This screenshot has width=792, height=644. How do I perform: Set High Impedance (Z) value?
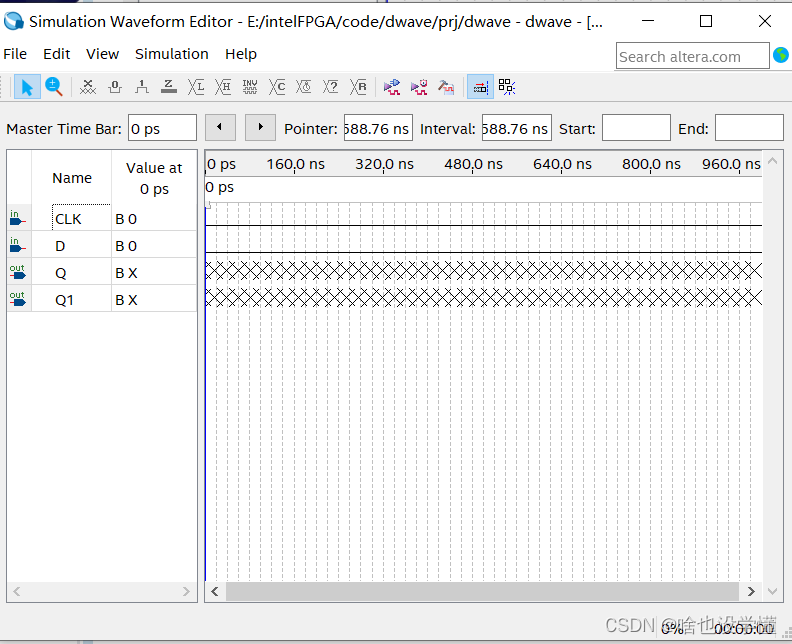coord(169,87)
